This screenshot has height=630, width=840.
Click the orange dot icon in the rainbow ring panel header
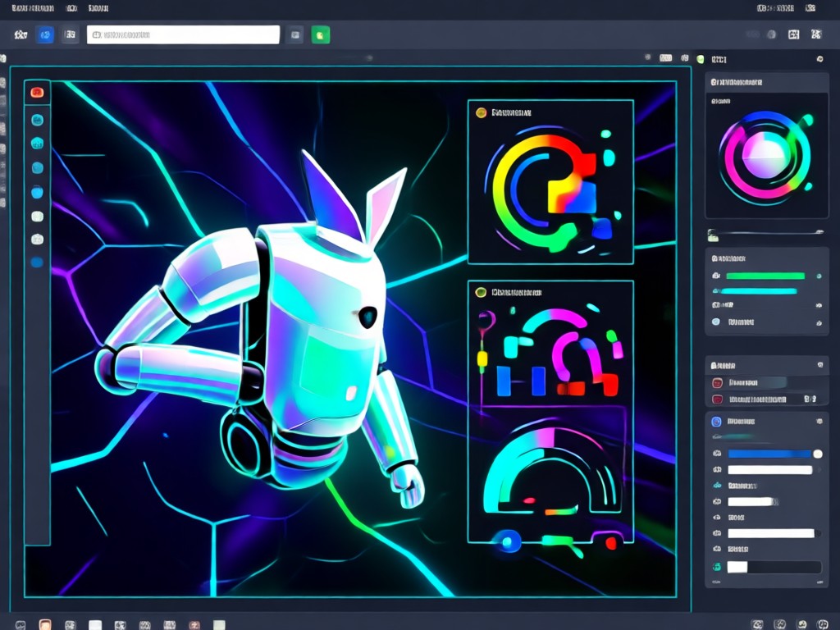click(x=481, y=112)
